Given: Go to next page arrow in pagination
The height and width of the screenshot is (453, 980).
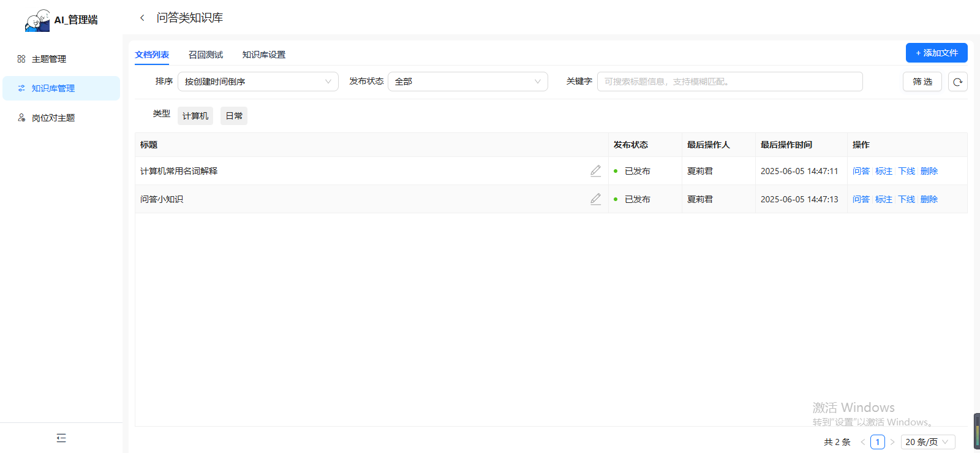Looking at the screenshot, I should [x=892, y=442].
